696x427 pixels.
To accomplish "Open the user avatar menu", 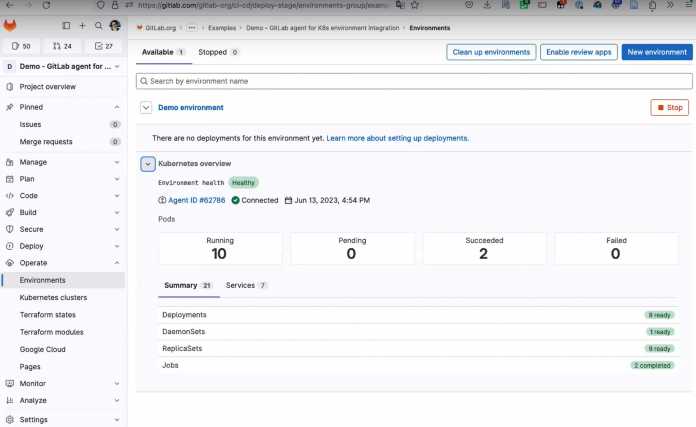I will point(115,25).
